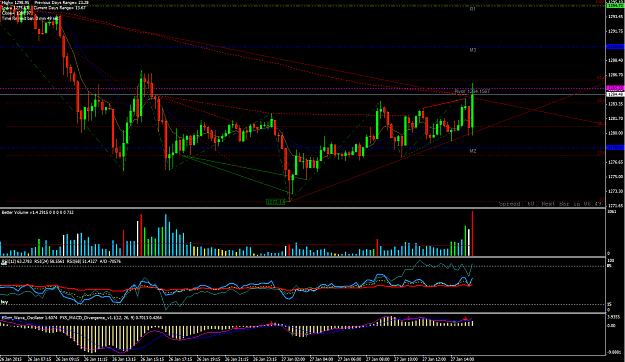The height and width of the screenshot is (362, 625).
Task: Click the tallest red volume bar at chart's latest bar
Action: point(472,233)
